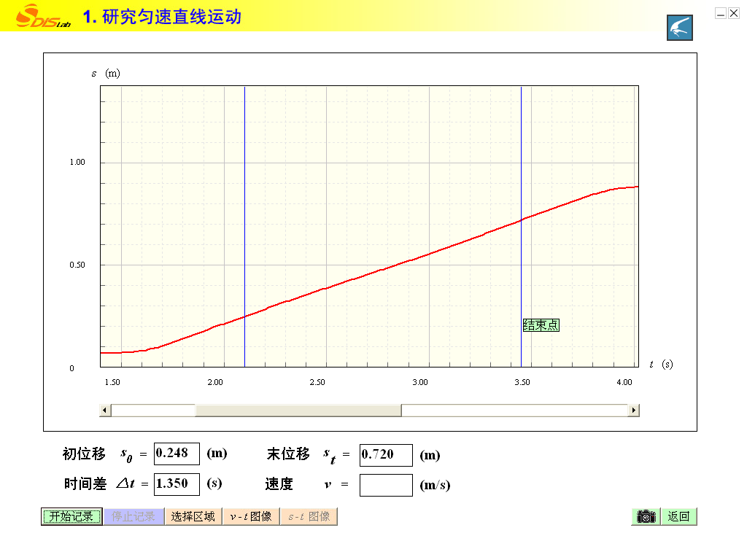The height and width of the screenshot is (560, 747).
Task: Click the horizontal scrollbar thumb under the graph
Action: point(298,411)
